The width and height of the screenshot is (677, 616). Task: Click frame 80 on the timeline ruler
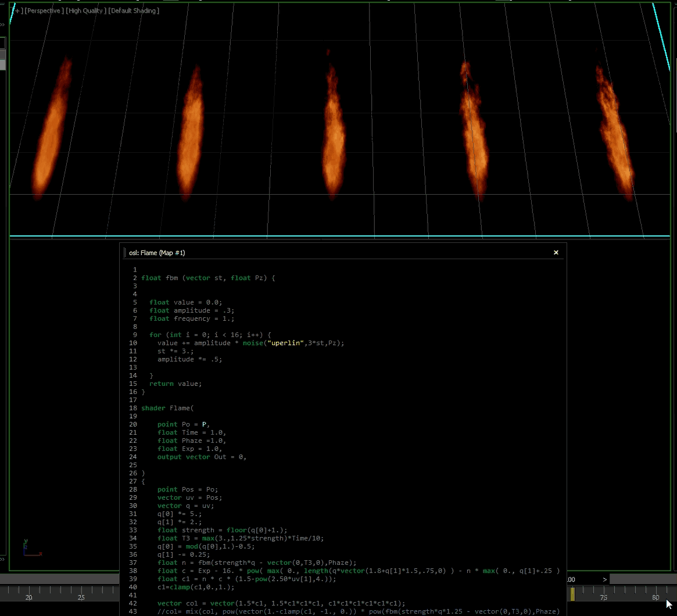[x=655, y=597]
